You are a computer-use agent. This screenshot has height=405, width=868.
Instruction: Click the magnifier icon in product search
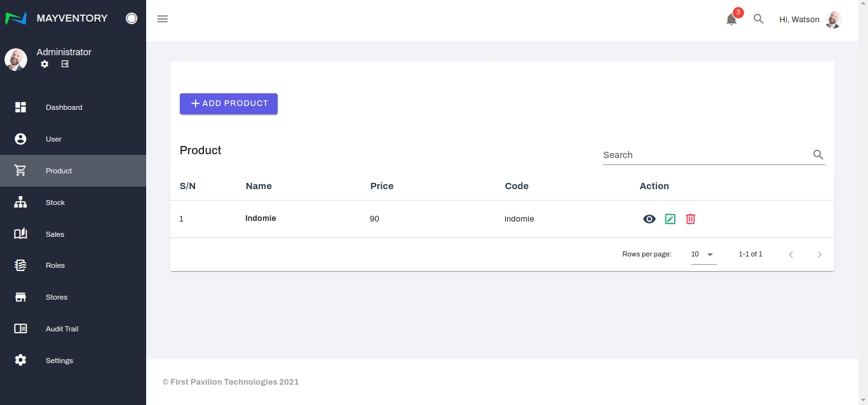[x=818, y=155]
